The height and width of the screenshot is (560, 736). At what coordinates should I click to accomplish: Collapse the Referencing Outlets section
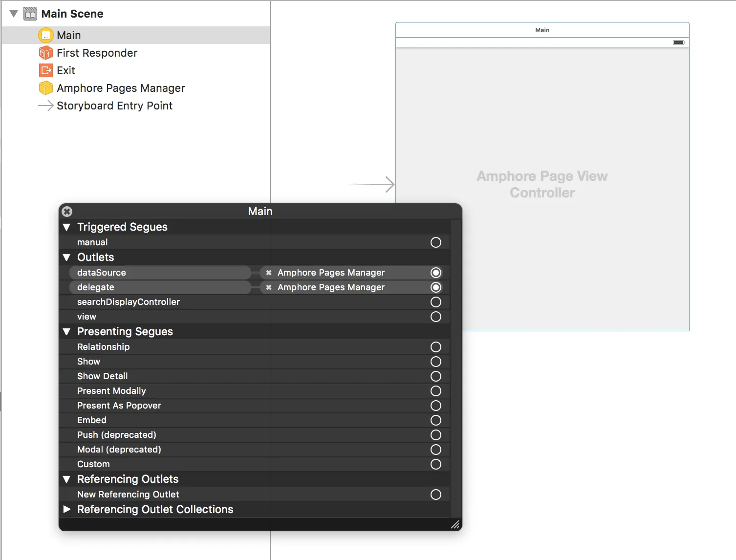click(x=67, y=479)
